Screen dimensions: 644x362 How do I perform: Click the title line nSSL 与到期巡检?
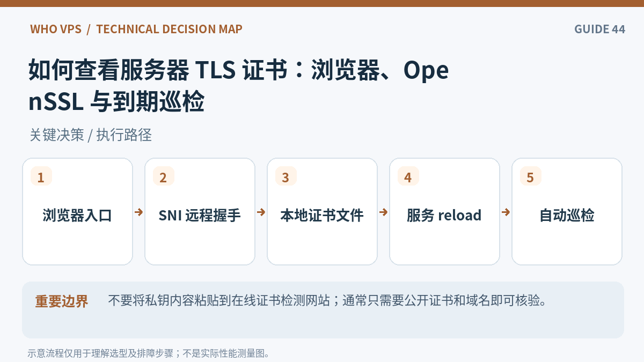116,102
